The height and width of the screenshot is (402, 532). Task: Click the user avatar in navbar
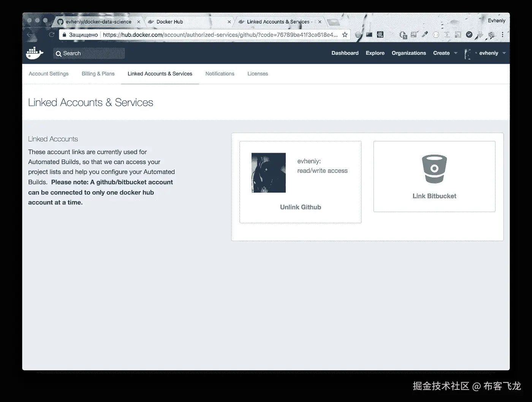click(x=468, y=54)
